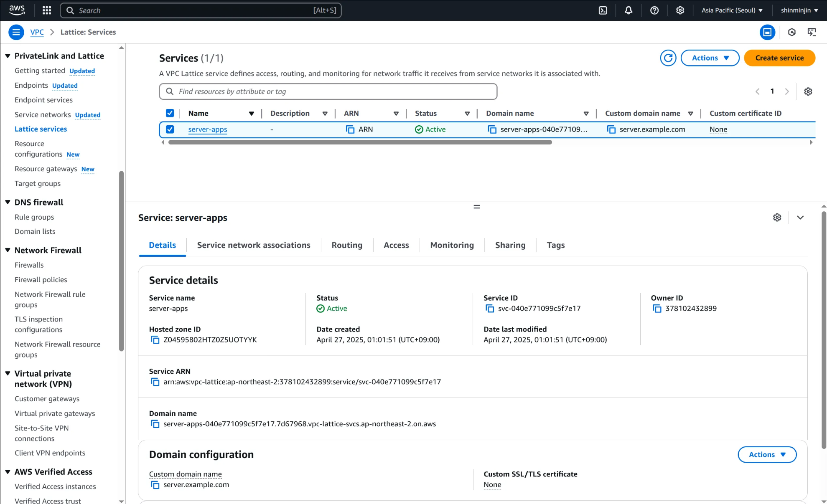This screenshot has width=827, height=504.
Task: Click the sidebar vertical scrollbar
Action: (x=121, y=261)
